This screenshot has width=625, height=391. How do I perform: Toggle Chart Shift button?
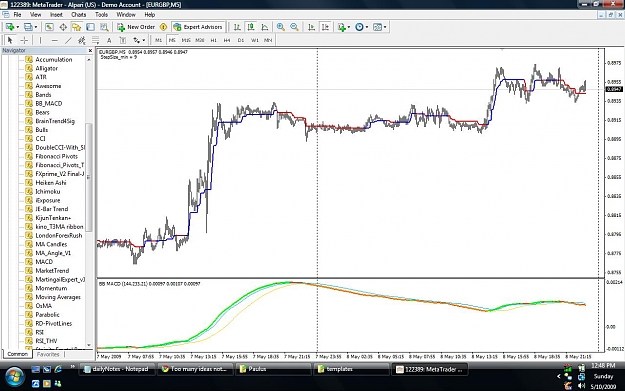326,27
